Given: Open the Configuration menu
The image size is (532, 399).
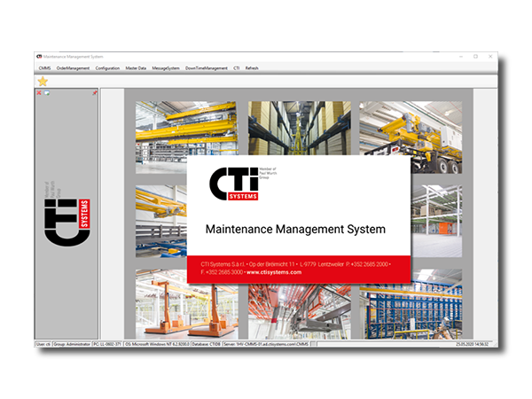Looking at the screenshot, I should pos(107,68).
